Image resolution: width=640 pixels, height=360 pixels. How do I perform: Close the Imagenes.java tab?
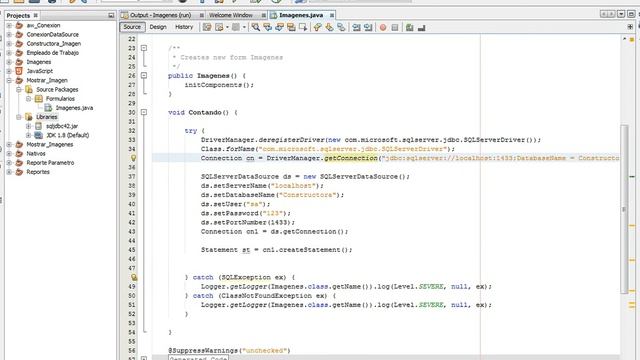tap(332, 15)
